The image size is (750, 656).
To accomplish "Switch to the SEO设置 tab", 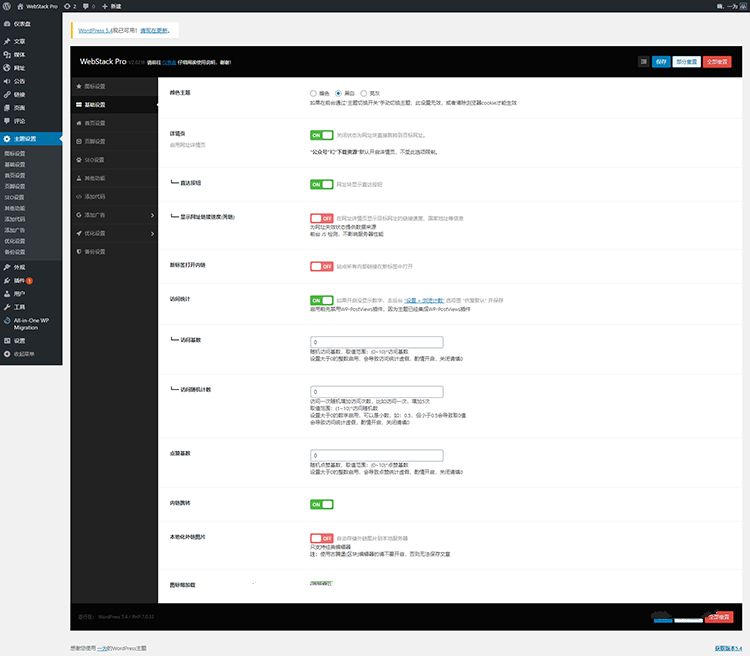I will 95,159.
